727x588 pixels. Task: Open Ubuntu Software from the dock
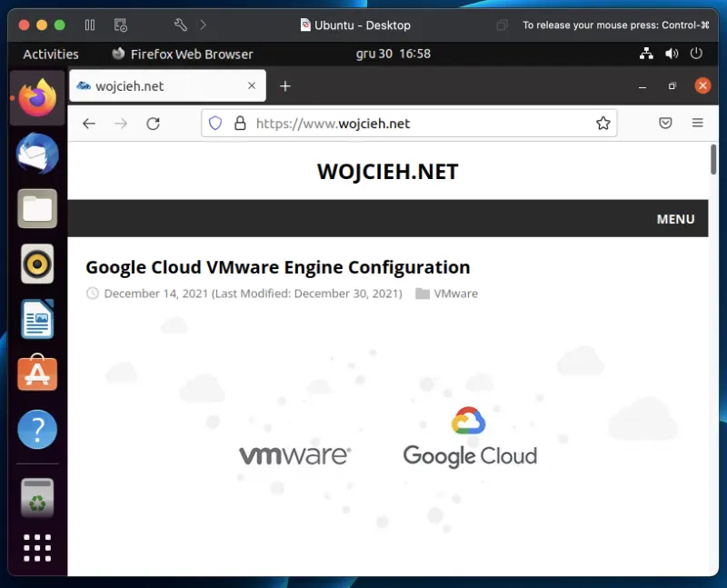point(36,374)
